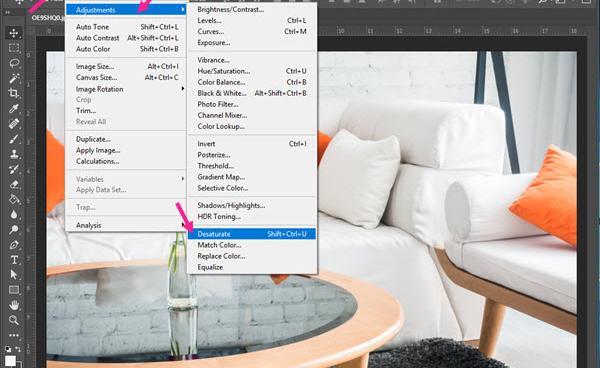This screenshot has height=368, width=600.
Task: Select the Move tool
Action: [14, 33]
